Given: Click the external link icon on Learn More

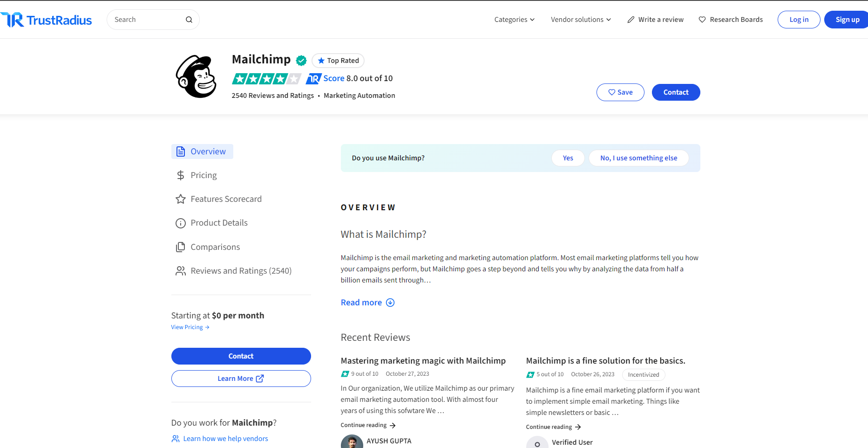Looking at the screenshot, I should coord(260,379).
